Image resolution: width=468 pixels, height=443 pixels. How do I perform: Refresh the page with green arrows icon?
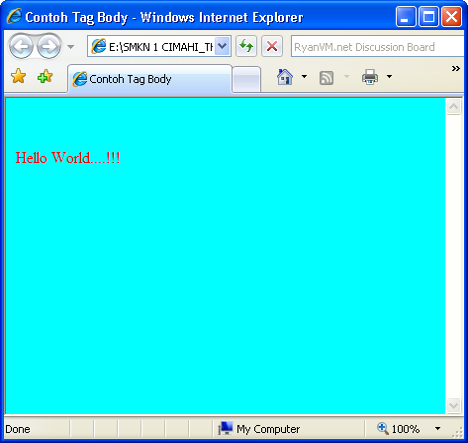[246, 46]
